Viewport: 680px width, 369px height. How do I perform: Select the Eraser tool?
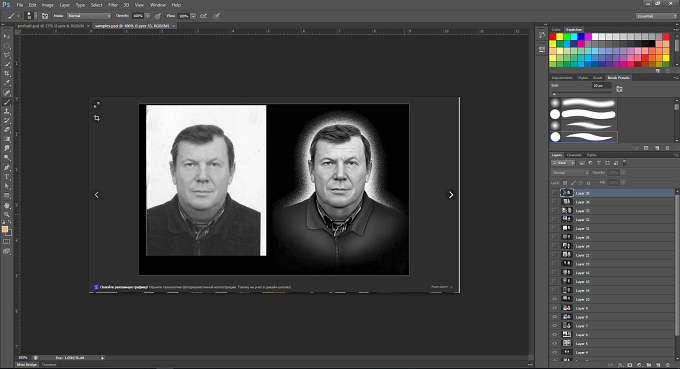7,130
